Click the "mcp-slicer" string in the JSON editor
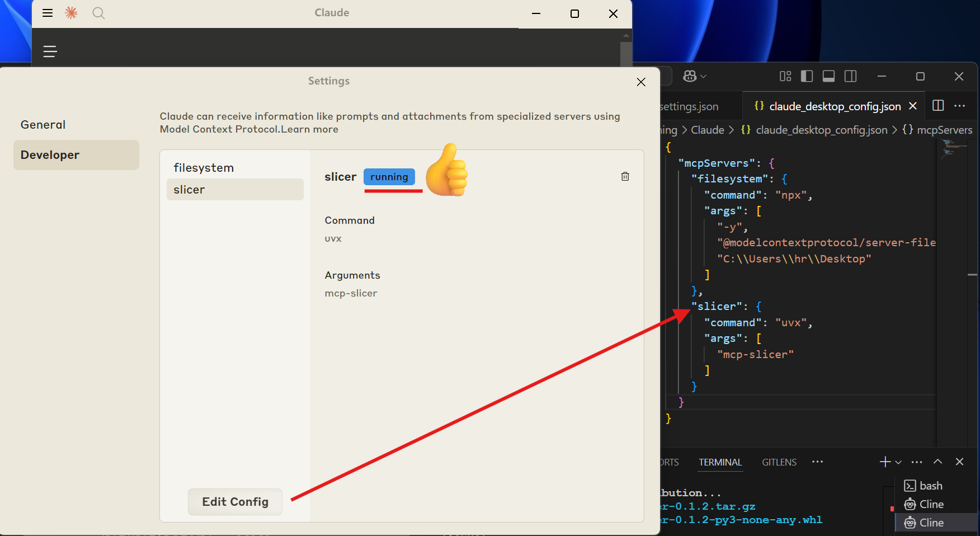 (x=756, y=355)
